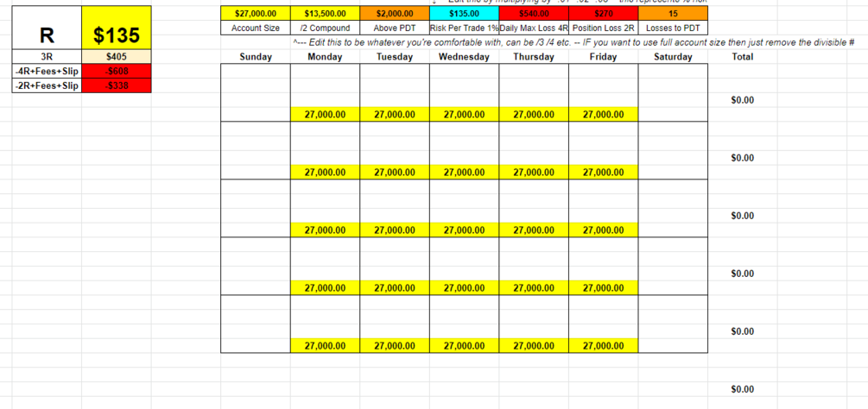The width and height of the screenshot is (868, 409).
Task: Select the third week's $0.00 total
Action: [x=743, y=216]
